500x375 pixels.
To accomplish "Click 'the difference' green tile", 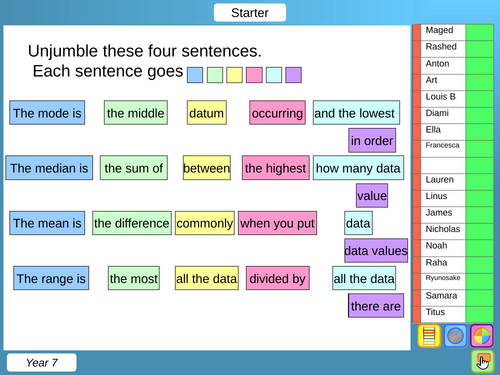I will [x=132, y=223].
